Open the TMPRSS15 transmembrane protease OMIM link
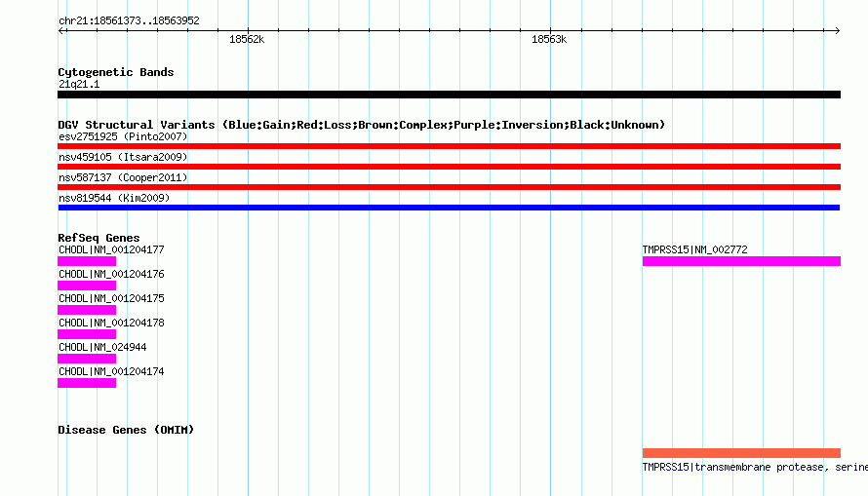This screenshot has height=496, width=868. (x=755, y=467)
